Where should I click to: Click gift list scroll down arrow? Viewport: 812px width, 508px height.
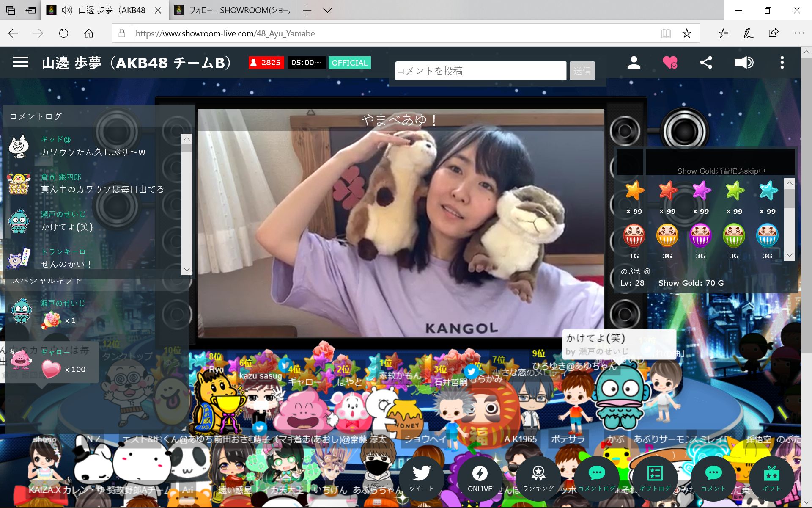[x=789, y=255]
